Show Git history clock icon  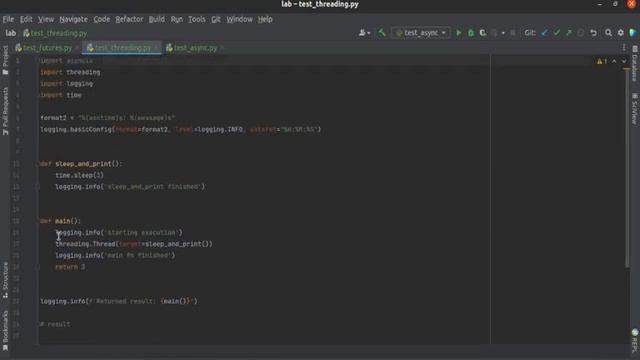[x=580, y=33]
